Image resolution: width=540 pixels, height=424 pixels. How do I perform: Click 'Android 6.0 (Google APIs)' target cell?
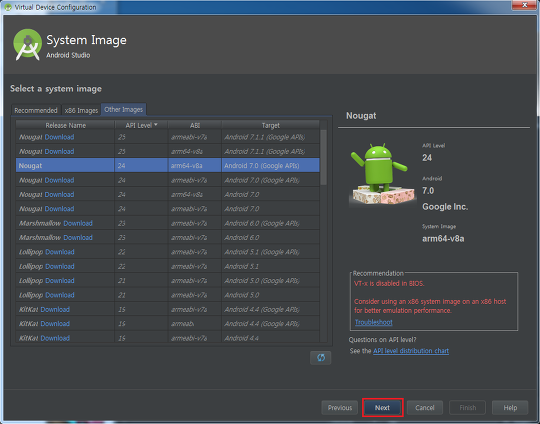270,223
